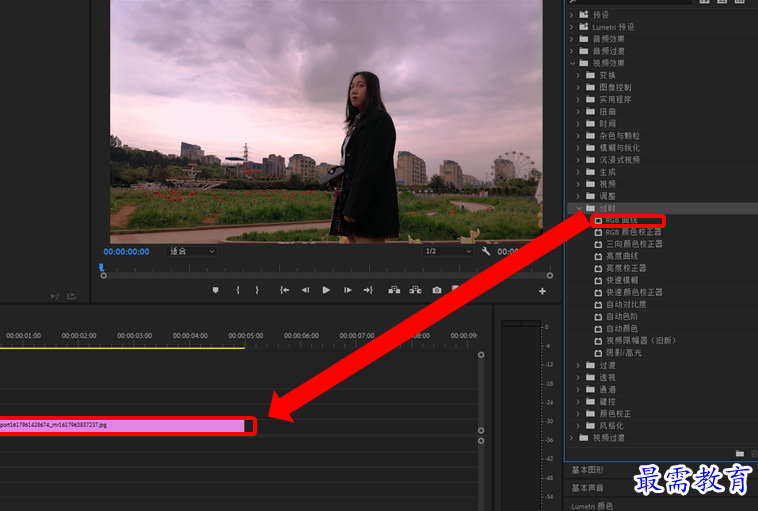Expand the 实用程序 folder
Screen dimensions: 758x511
tap(579, 100)
